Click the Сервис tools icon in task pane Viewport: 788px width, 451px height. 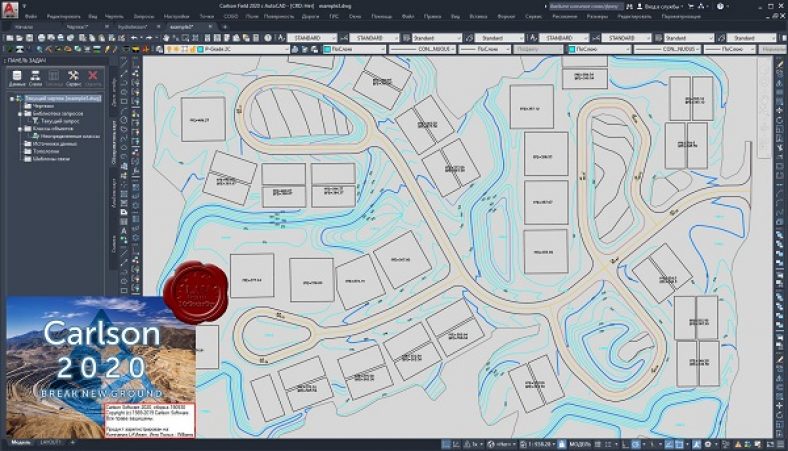pos(73,78)
